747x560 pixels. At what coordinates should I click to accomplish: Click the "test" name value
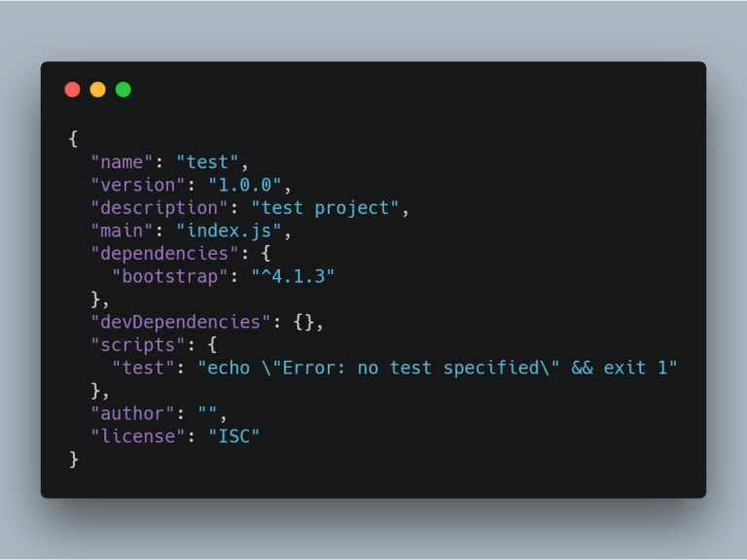(x=207, y=162)
